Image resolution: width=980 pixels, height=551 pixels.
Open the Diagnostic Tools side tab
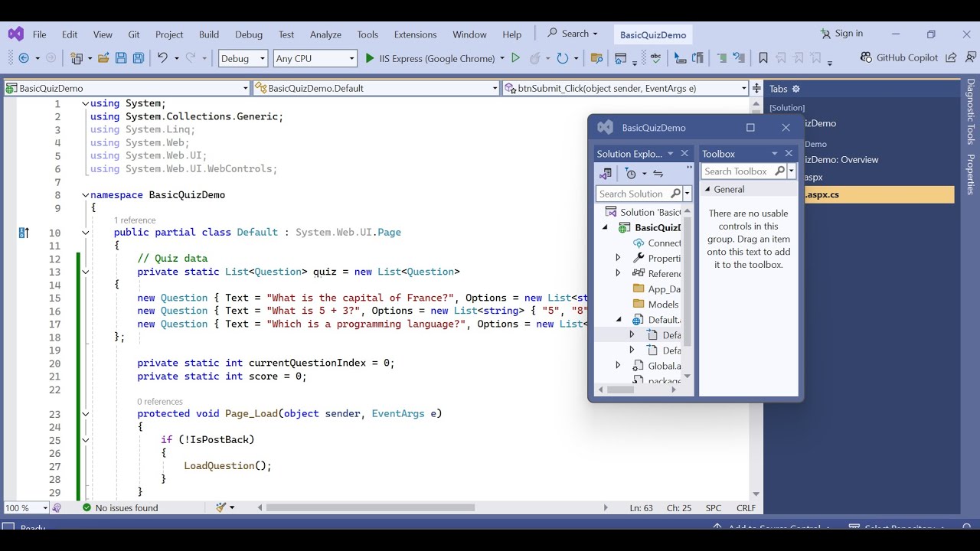970,112
